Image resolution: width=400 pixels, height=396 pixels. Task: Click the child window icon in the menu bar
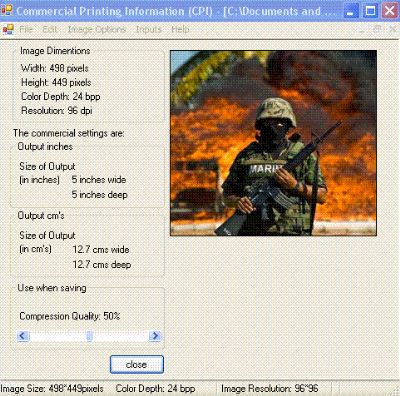(8, 30)
